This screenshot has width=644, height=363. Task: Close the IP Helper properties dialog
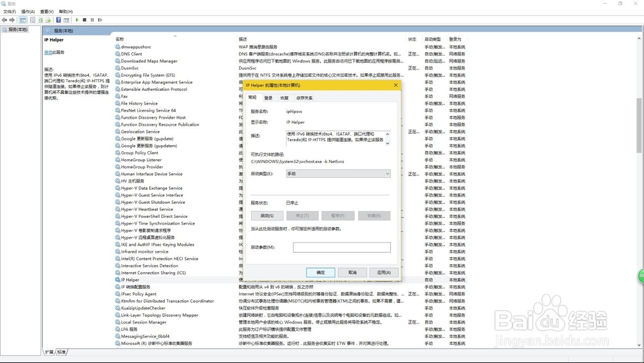[395, 85]
